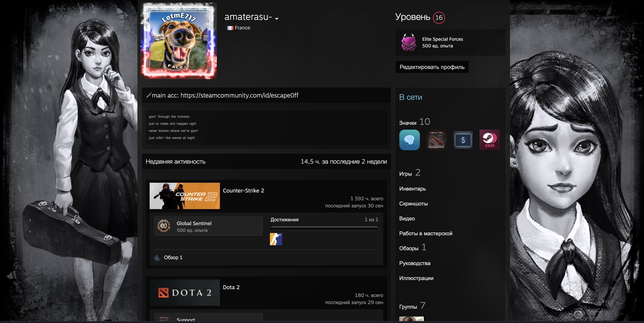Open the Иллюстрации artwork page

pos(416,278)
